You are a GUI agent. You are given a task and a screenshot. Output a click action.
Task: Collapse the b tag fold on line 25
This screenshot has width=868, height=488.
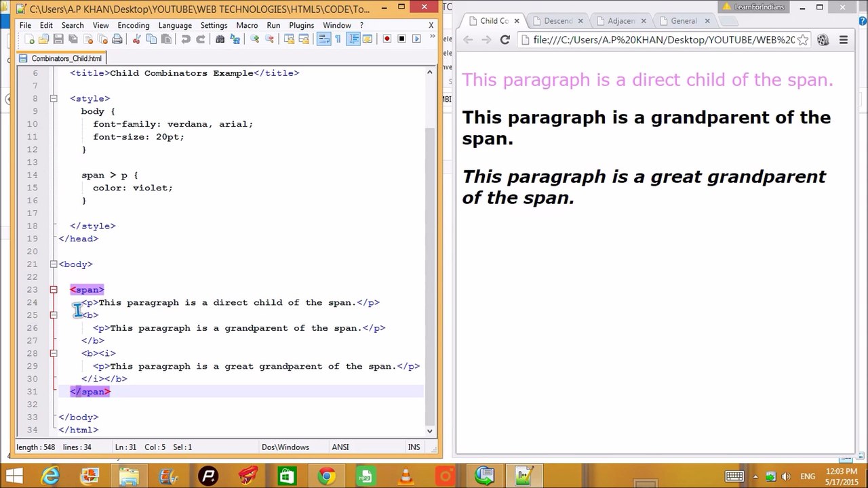[54, 315]
